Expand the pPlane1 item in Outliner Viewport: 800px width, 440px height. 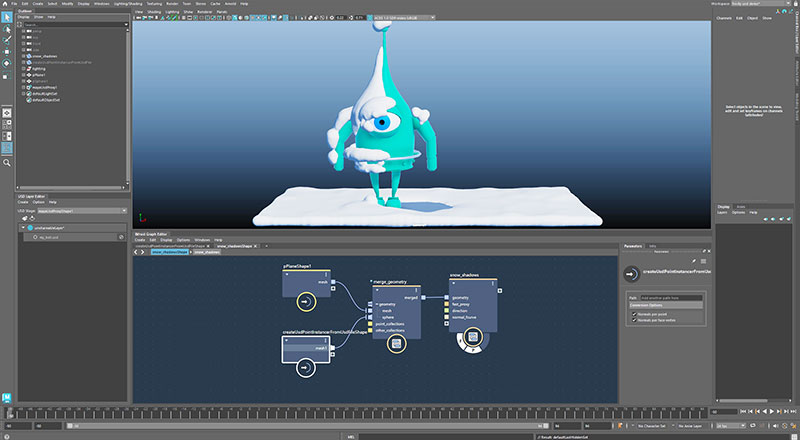(x=23, y=75)
